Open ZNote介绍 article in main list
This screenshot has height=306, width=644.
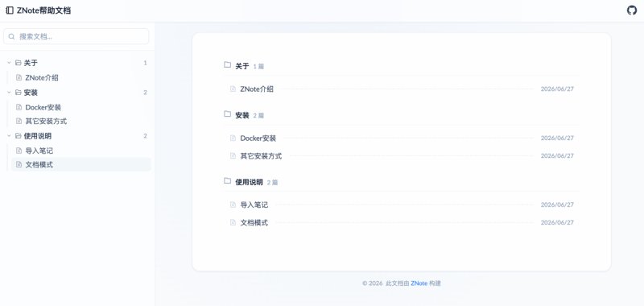point(257,89)
